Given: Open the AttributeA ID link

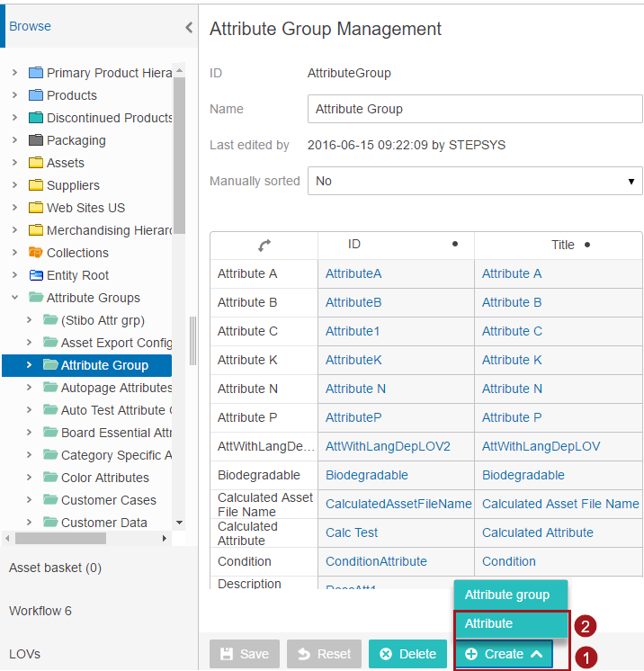Looking at the screenshot, I should [x=353, y=273].
